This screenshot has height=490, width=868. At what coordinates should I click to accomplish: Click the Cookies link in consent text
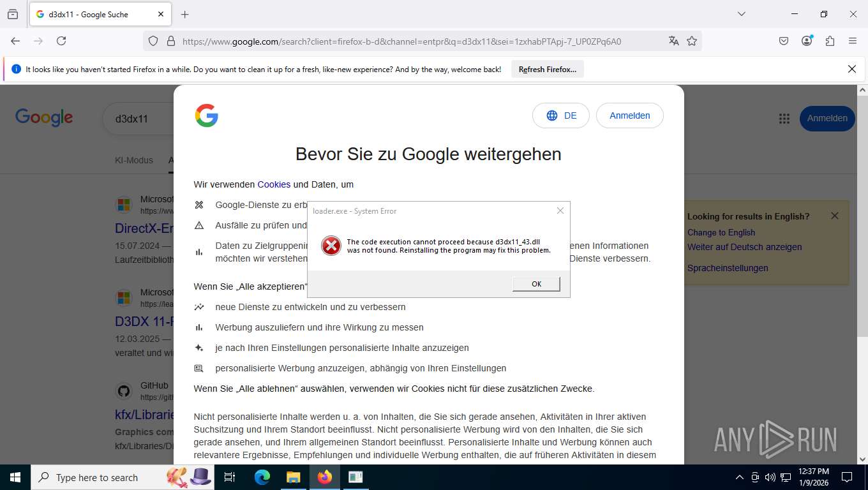[274, 184]
